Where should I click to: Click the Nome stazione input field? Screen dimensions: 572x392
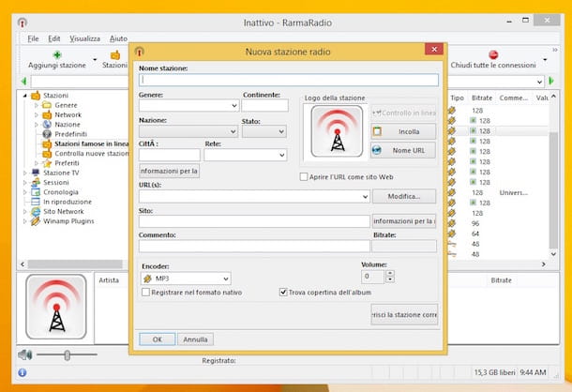tap(289, 80)
